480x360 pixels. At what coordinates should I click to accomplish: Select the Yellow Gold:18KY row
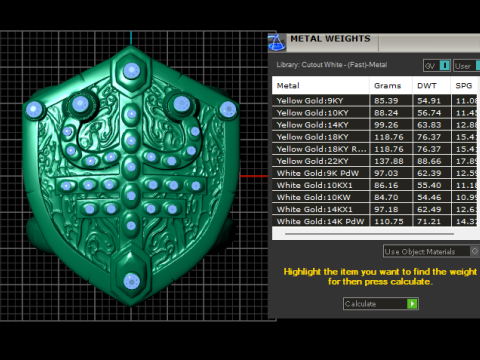click(375, 137)
